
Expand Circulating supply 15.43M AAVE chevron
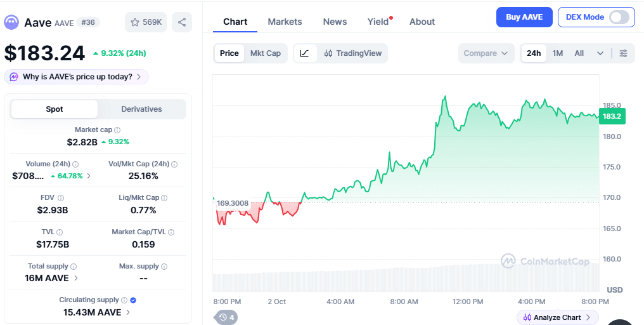[x=128, y=313]
